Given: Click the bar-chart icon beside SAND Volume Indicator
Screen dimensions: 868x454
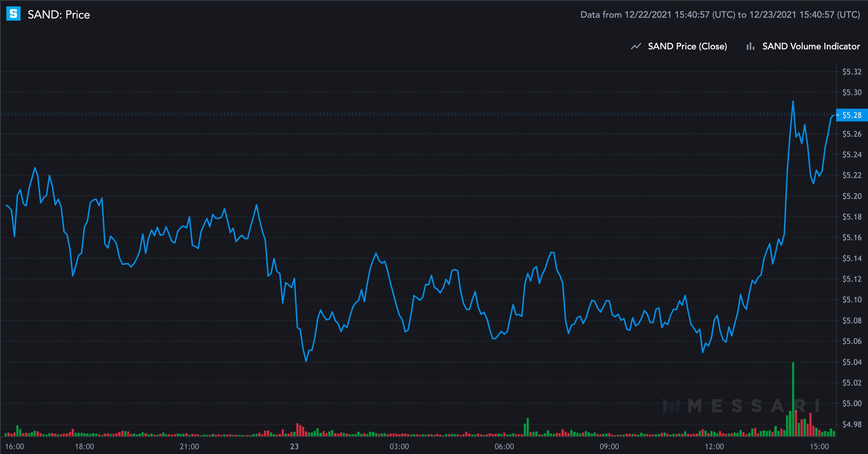Looking at the screenshot, I should pos(750,46).
